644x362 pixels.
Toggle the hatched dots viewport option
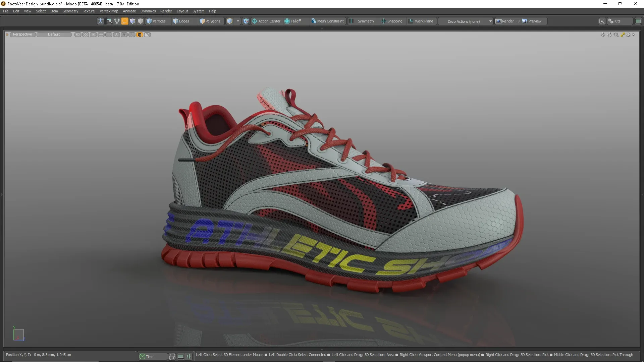tap(101, 35)
